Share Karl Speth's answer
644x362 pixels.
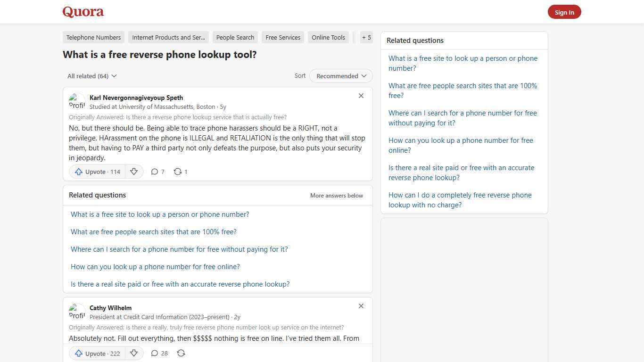[x=180, y=172]
